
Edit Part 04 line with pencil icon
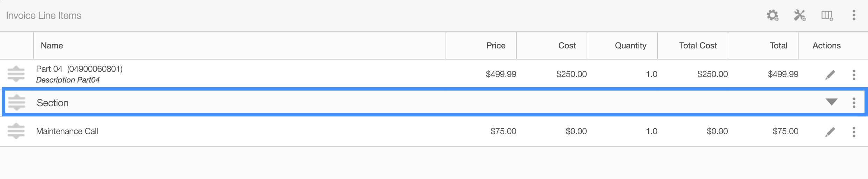coord(830,75)
